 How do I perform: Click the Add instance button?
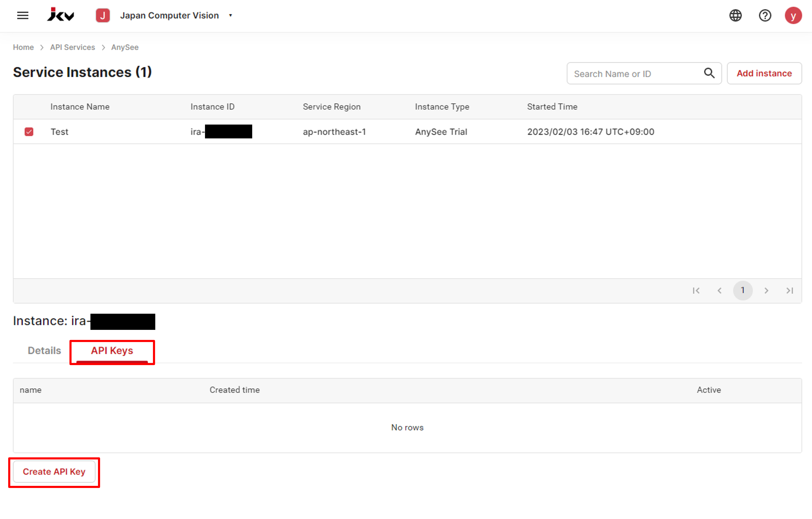(764, 73)
